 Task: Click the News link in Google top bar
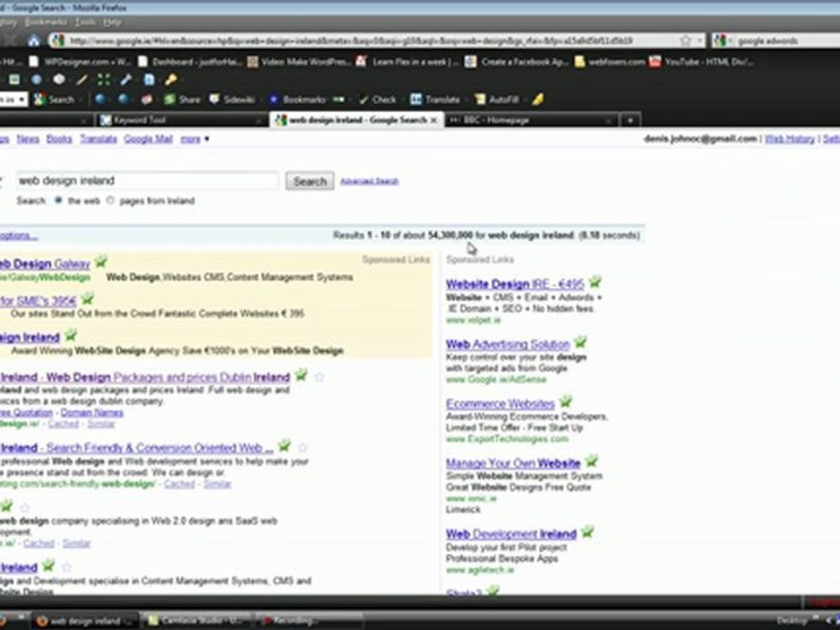28,139
